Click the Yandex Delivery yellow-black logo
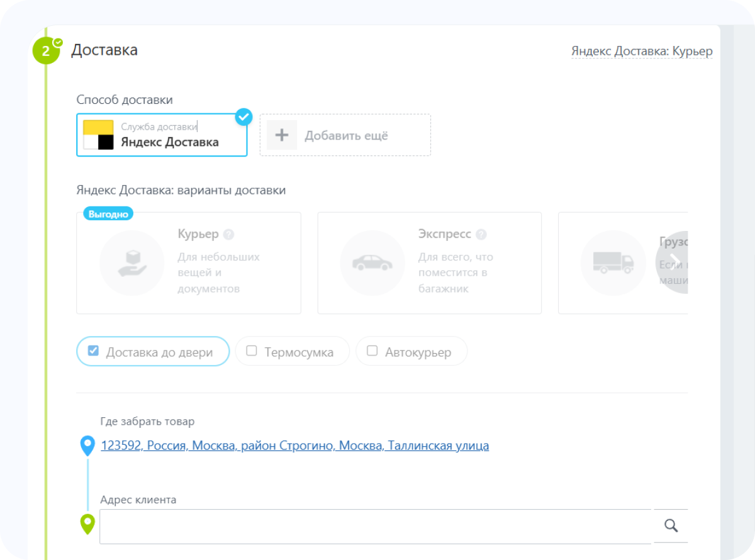 coord(98,135)
